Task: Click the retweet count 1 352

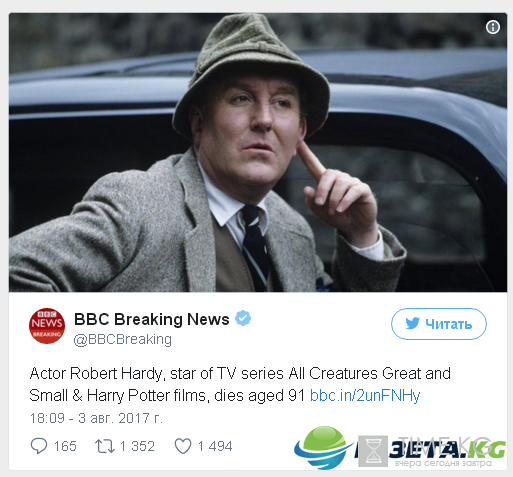Action: tap(137, 446)
